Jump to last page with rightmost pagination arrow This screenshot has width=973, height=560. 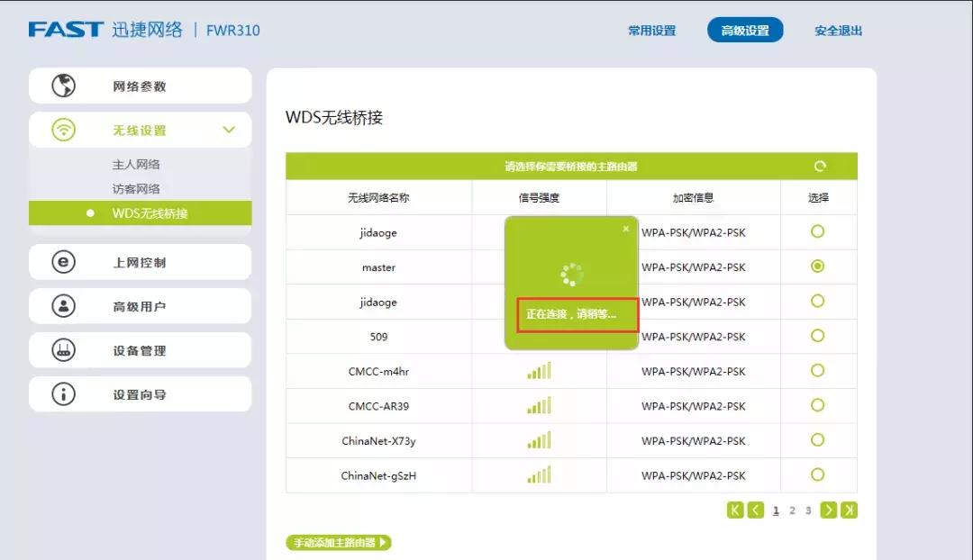pyautogui.click(x=848, y=510)
